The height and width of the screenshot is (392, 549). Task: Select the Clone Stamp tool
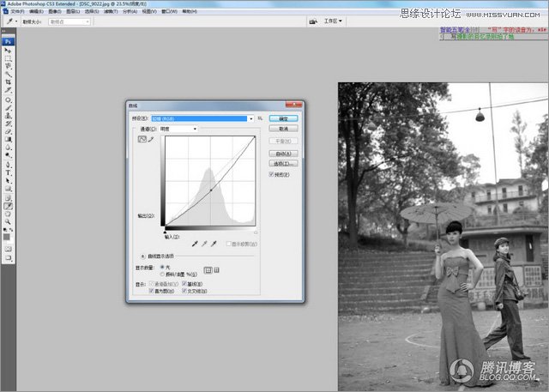click(8, 116)
